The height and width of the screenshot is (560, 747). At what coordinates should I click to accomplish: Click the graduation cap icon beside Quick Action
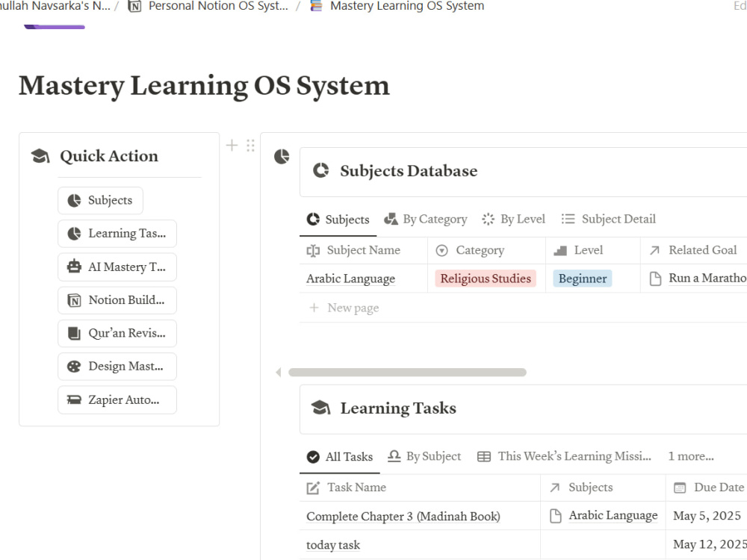point(40,156)
